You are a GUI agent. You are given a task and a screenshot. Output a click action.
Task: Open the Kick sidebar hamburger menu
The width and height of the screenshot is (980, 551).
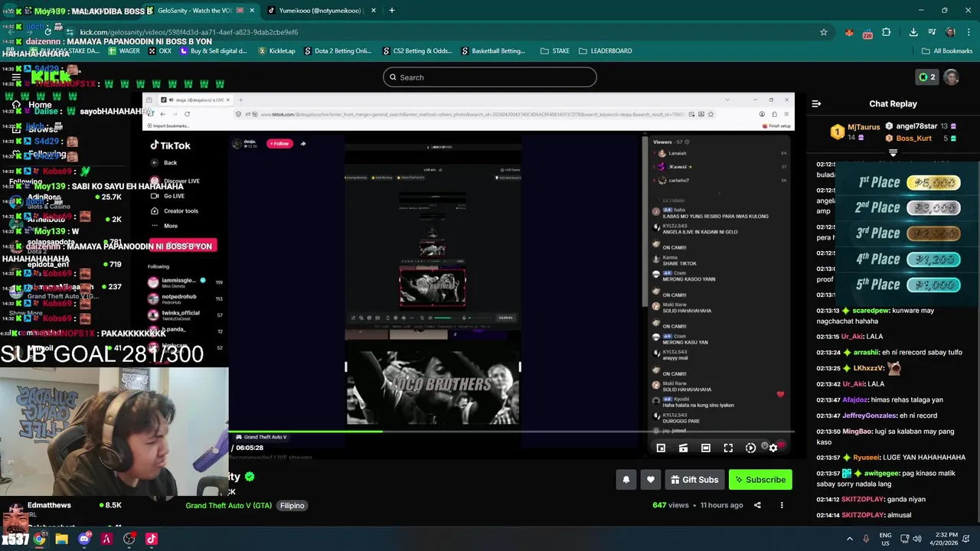16,77
